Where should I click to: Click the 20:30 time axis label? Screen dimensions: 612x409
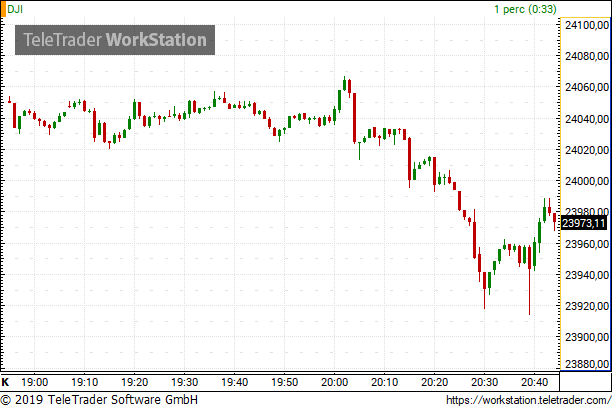click(484, 382)
